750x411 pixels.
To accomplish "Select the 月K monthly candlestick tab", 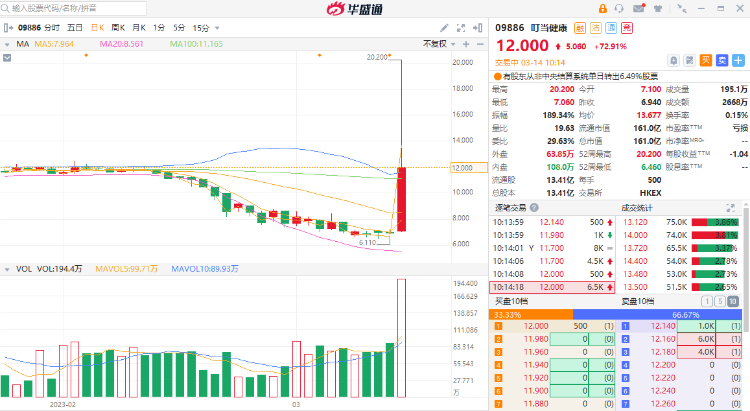I will [139, 28].
